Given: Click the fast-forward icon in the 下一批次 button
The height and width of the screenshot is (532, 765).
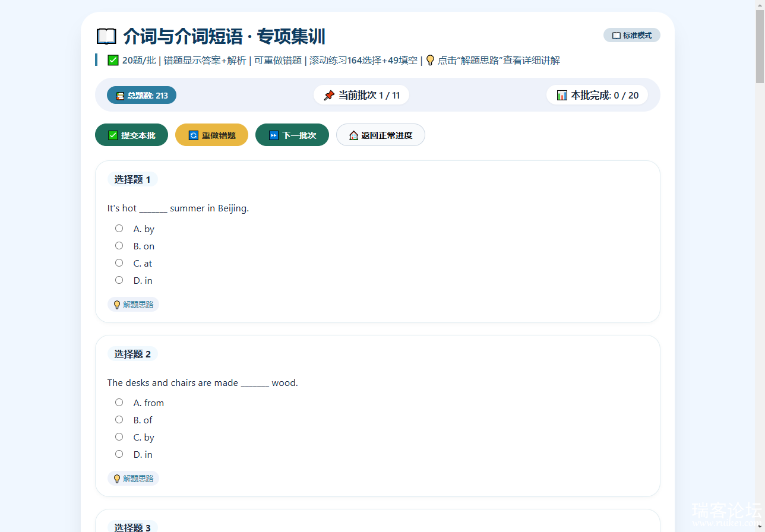Looking at the screenshot, I should coord(273,135).
